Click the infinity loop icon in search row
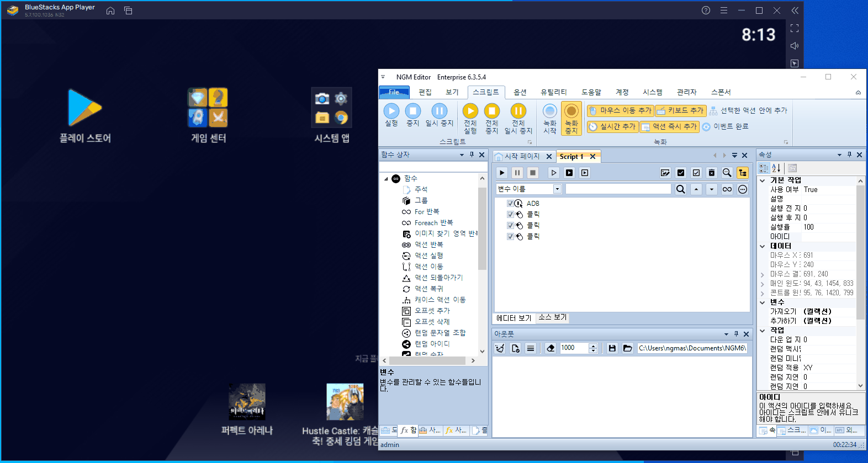 [727, 189]
